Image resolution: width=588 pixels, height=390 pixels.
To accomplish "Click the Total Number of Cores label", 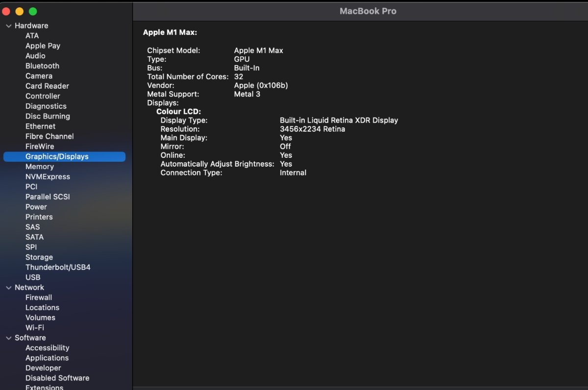I will [188, 77].
